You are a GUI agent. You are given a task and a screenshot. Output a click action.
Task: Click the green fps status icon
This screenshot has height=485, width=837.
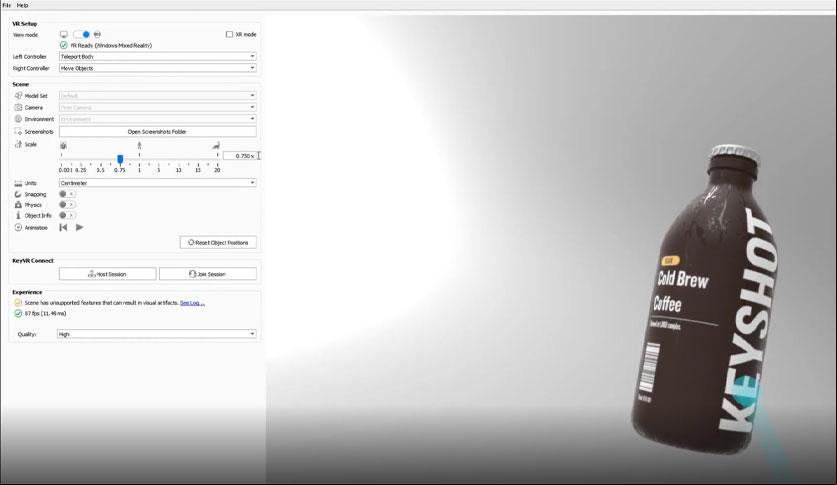click(18, 313)
